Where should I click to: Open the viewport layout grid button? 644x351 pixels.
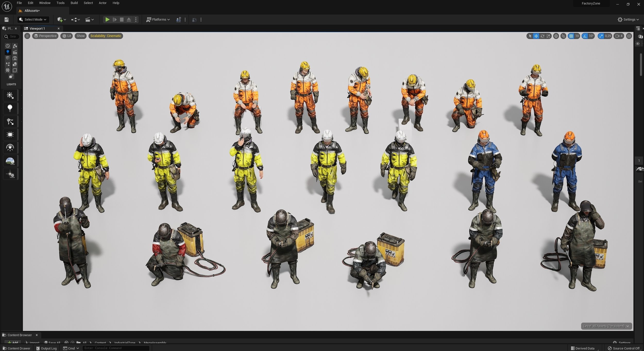pos(629,36)
